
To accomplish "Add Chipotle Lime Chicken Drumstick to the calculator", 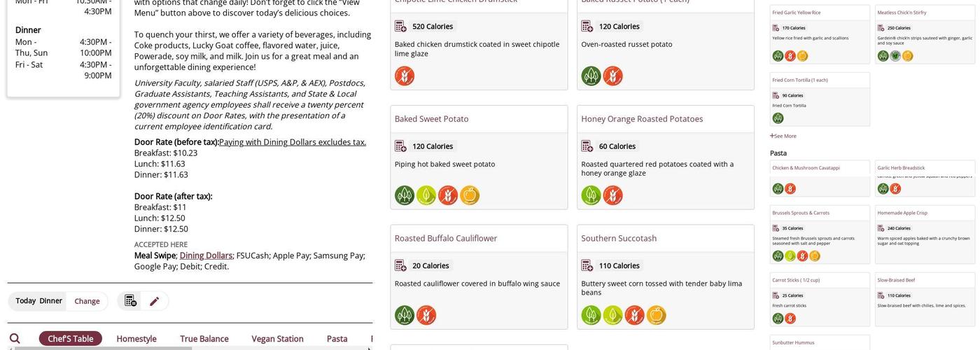I will point(400,27).
